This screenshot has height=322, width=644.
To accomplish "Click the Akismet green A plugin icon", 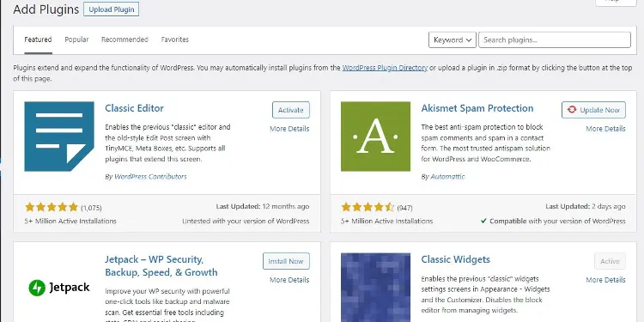I will click(375, 137).
